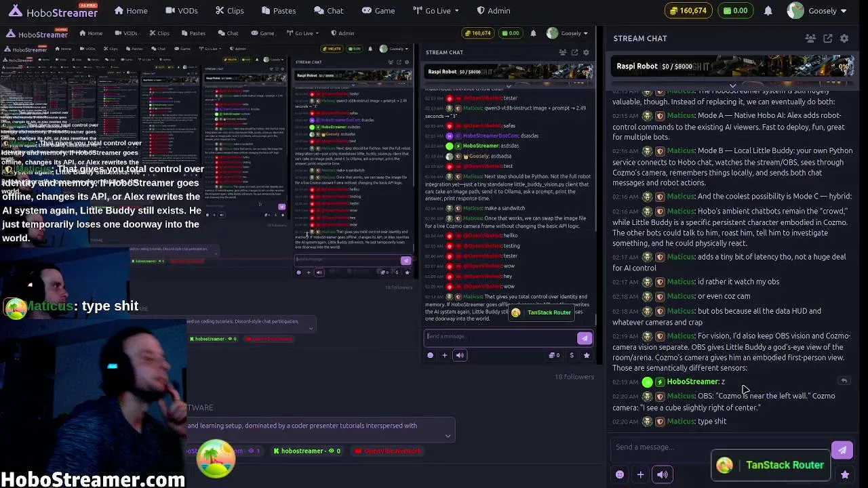Screen dimensions: 868x488
Task: Click the '18 followers' text inside the stream video
Action: pyautogui.click(x=574, y=377)
